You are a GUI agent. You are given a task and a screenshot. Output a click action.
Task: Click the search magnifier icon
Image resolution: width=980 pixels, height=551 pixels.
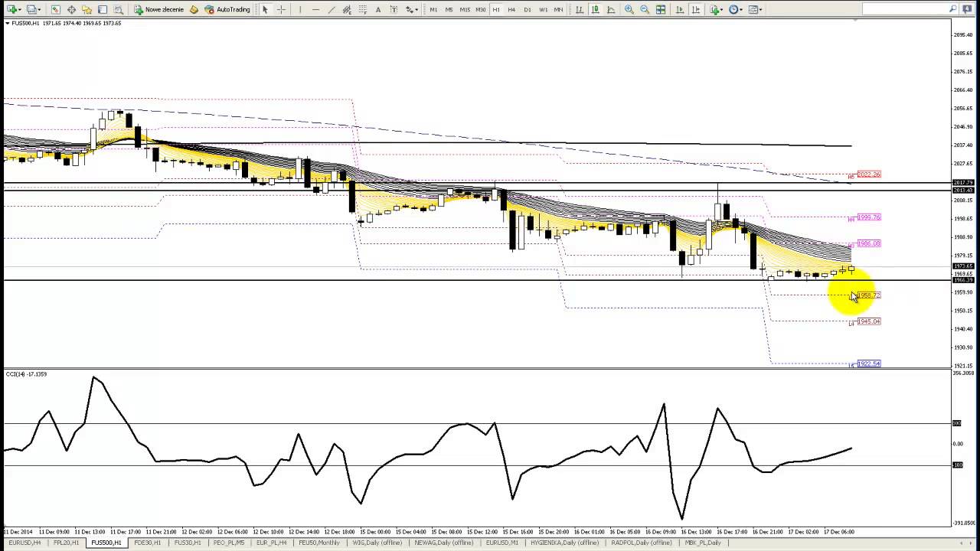(x=953, y=9)
